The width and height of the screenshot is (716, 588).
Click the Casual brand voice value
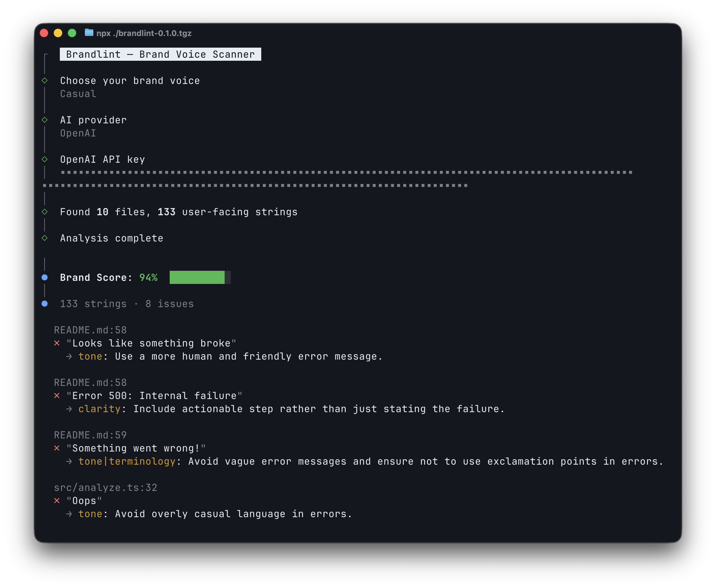tap(78, 94)
